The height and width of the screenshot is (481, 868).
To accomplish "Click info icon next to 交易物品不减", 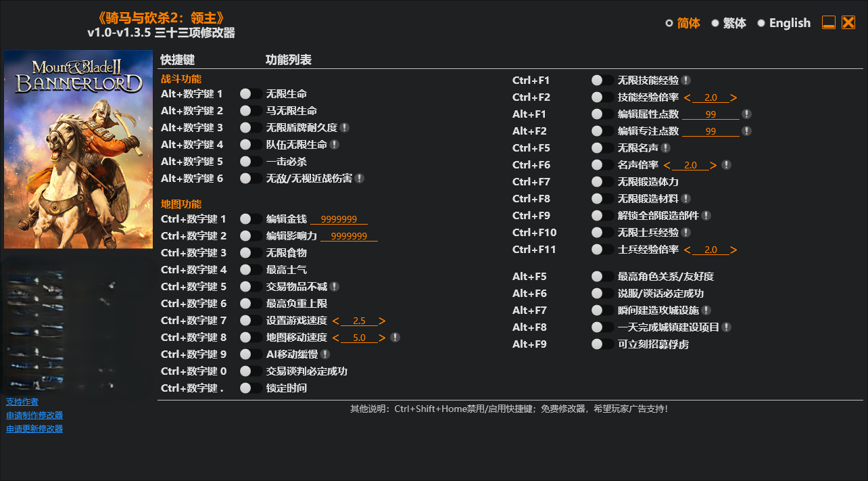I will (x=335, y=287).
